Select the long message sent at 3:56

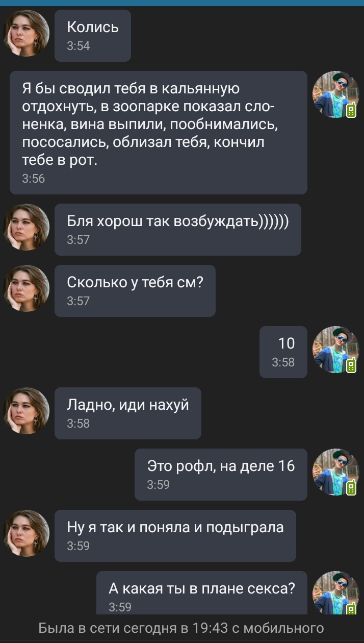click(159, 133)
